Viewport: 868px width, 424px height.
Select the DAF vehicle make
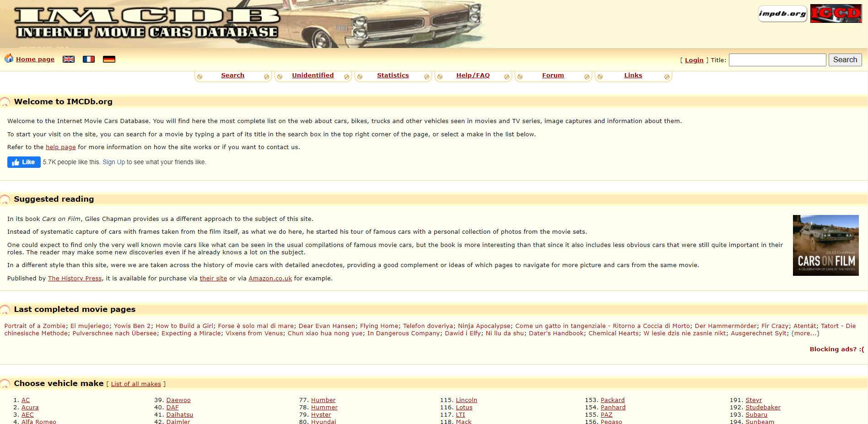click(173, 408)
